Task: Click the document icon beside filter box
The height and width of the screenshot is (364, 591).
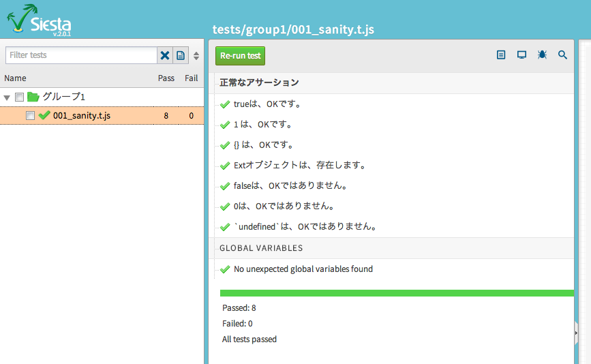Action: point(181,55)
